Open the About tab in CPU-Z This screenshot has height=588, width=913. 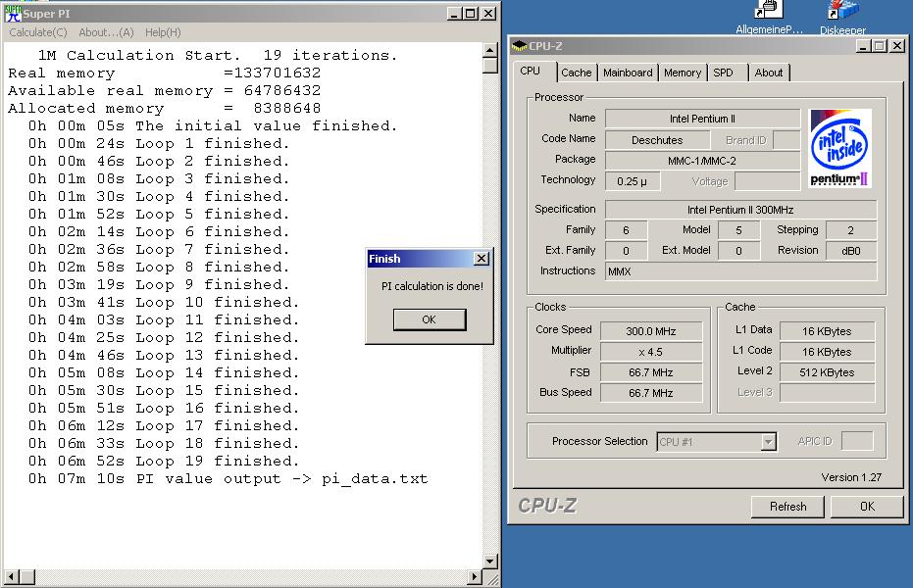coord(769,73)
